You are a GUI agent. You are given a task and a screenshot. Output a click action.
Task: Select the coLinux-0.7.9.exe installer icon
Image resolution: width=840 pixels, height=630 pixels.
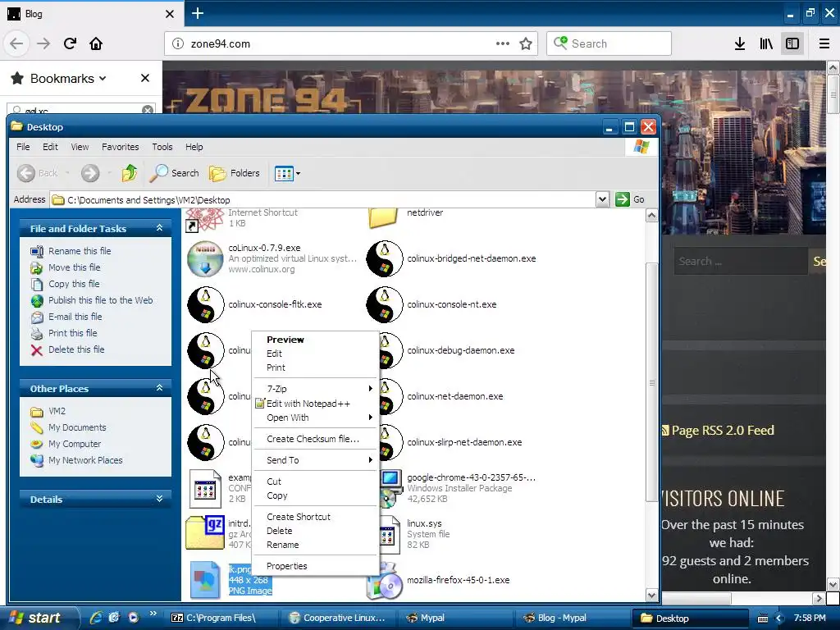coord(205,258)
